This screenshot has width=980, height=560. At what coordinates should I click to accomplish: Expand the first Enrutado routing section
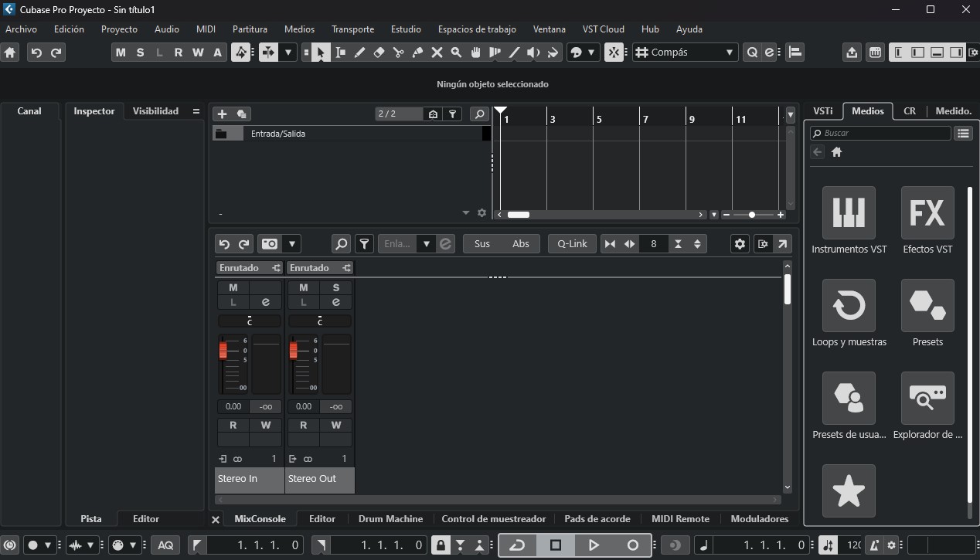(249, 268)
